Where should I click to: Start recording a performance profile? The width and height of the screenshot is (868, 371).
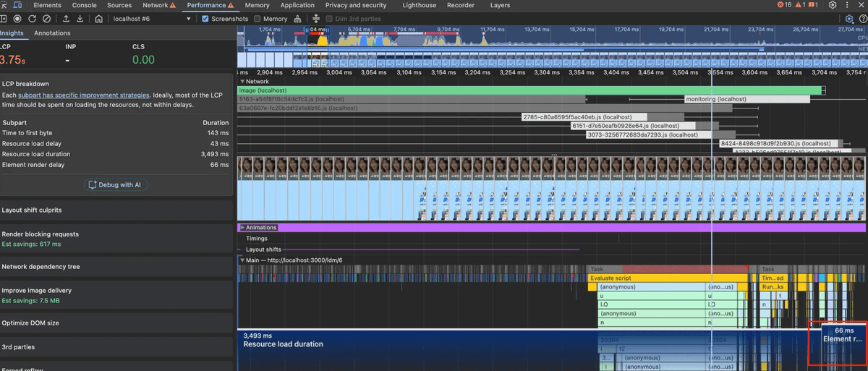pyautogui.click(x=17, y=19)
